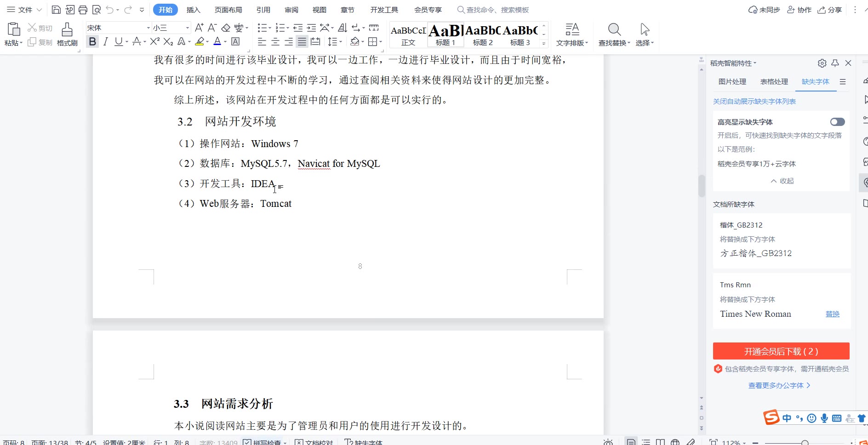Viewport: 868px width, 445px height.
Task: Close the Docer smart features panel
Action: (x=848, y=63)
